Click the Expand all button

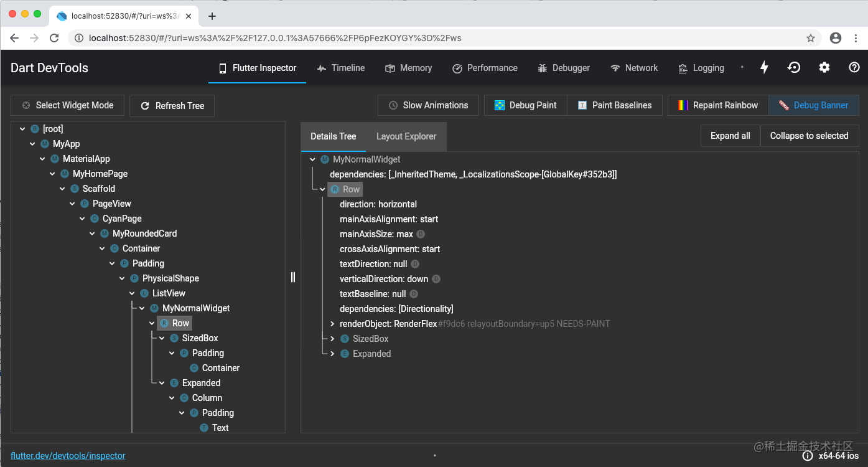point(730,136)
